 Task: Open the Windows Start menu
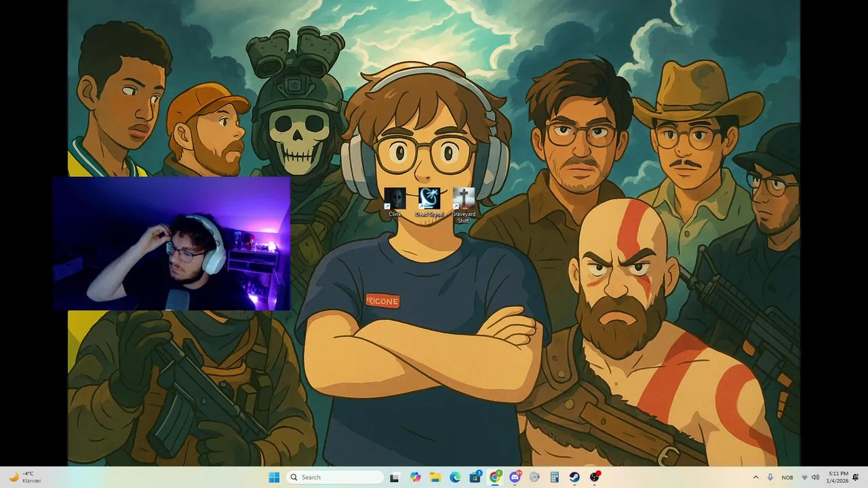click(x=274, y=477)
